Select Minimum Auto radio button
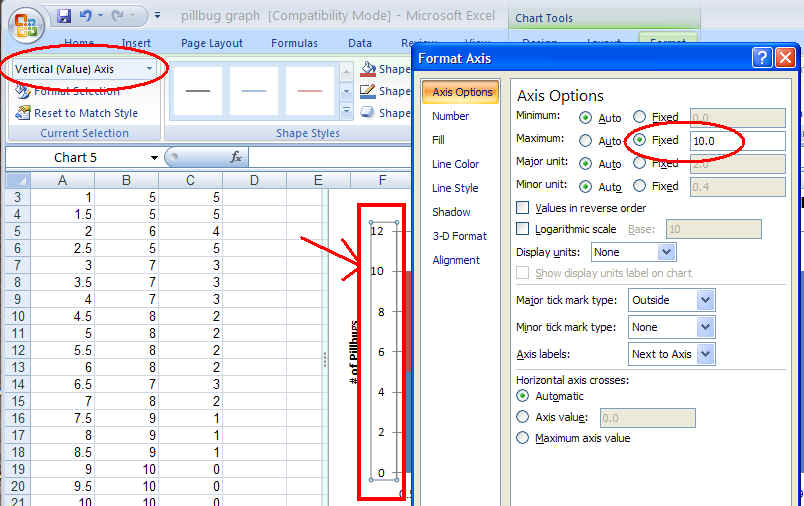Screen dimensions: 804x506 pyautogui.click(x=585, y=118)
